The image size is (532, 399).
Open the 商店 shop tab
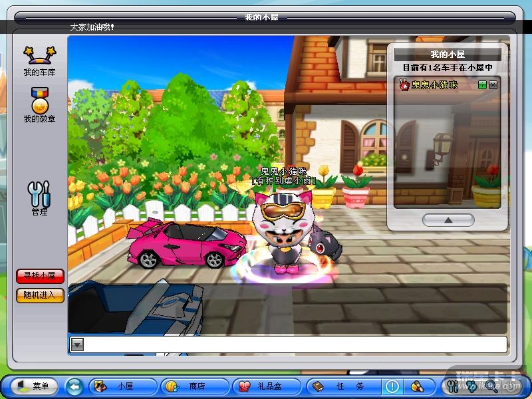click(195, 386)
